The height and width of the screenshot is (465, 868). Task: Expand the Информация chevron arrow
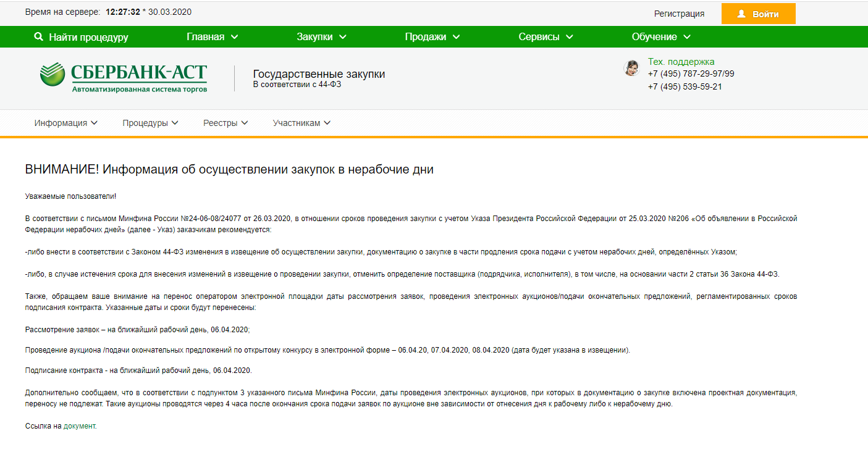point(95,123)
